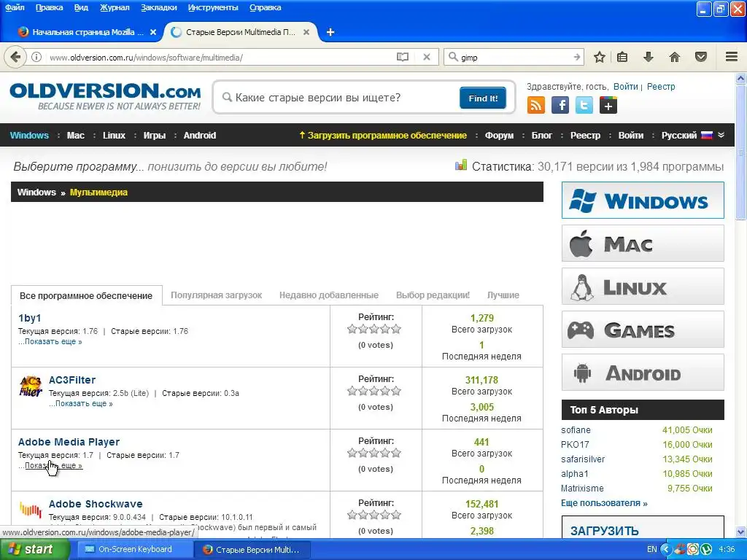Open the Mac item in black navigation bar
Image resolution: width=747 pixels, height=560 pixels.
coord(76,135)
